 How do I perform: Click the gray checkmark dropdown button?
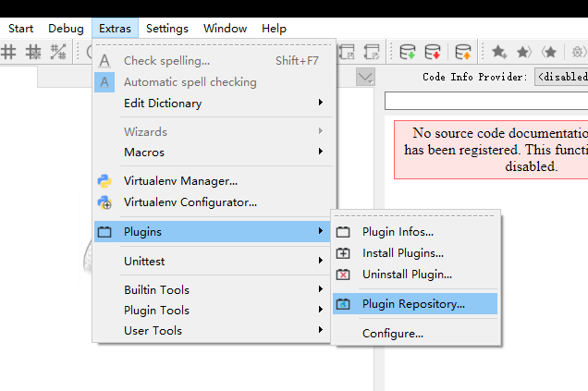click(x=365, y=77)
